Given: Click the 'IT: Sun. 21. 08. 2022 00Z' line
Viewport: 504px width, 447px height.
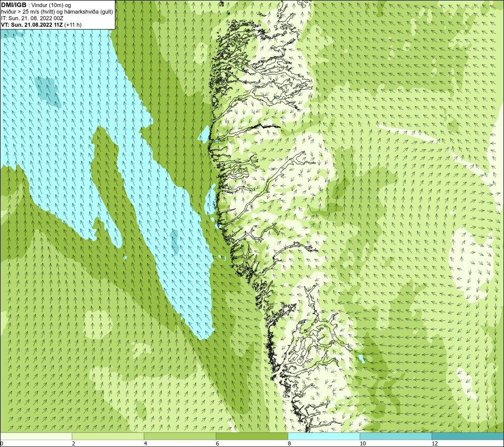Looking at the screenshot, I should click(x=32, y=18).
